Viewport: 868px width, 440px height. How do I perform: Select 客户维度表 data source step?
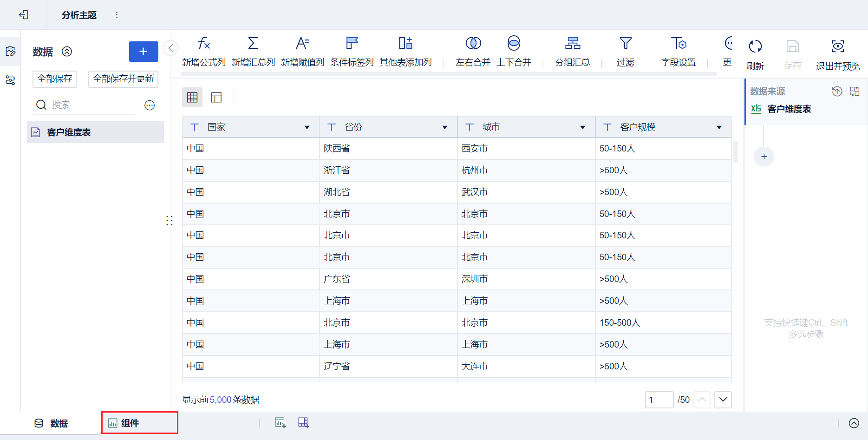(x=806, y=109)
